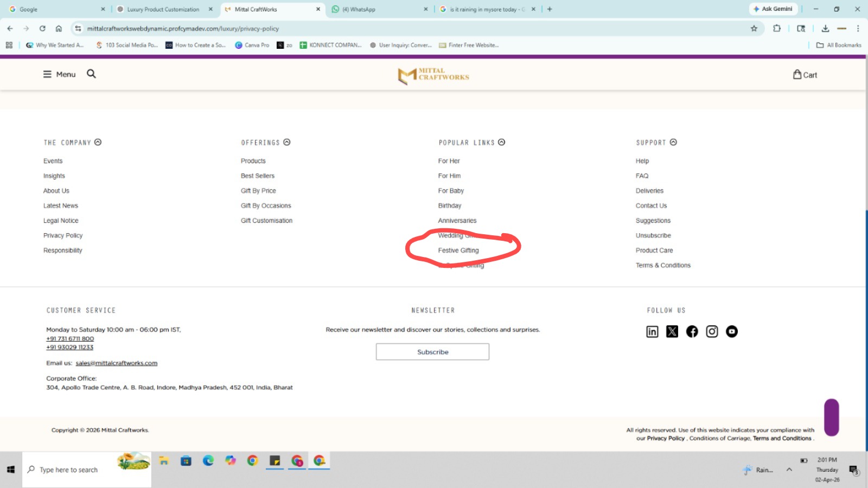This screenshot has height=488, width=868.
Task: Open the Instagram icon in Follow Us
Action: [x=712, y=332]
